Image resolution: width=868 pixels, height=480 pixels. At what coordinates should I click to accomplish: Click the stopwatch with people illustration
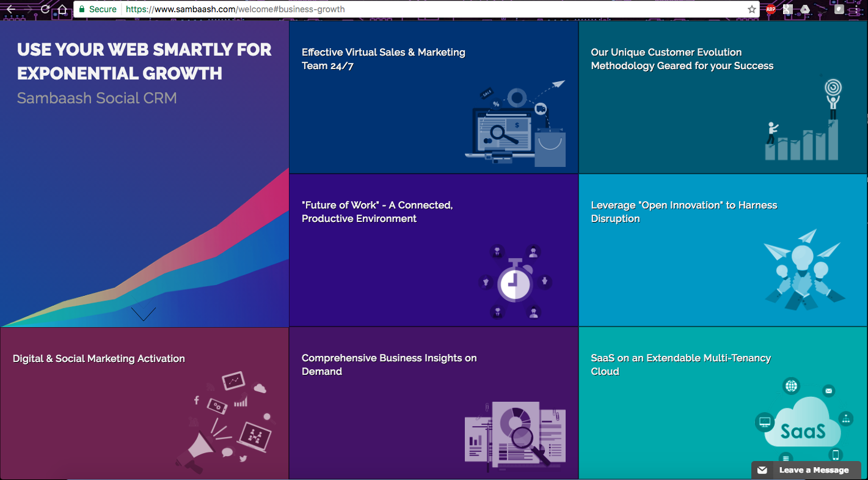point(515,282)
